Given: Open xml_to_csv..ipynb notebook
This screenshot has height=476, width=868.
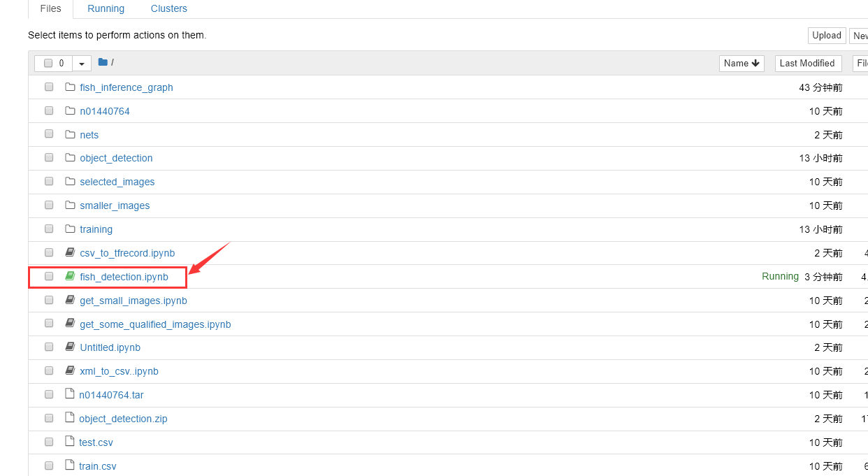Looking at the screenshot, I should tap(120, 371).
